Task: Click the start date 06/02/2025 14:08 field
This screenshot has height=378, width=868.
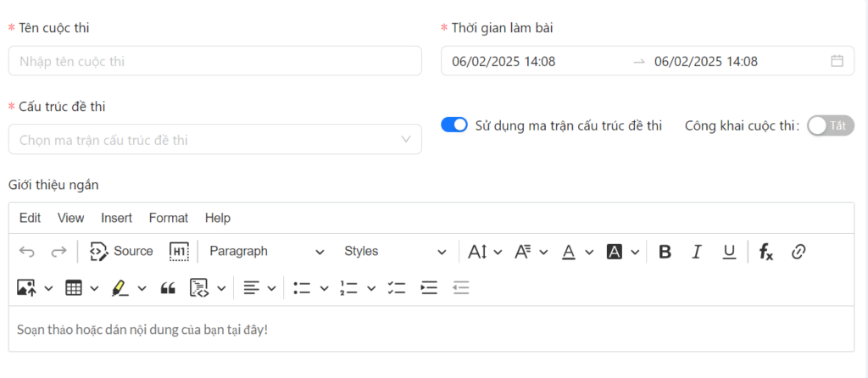Action: tap(504, 61)
